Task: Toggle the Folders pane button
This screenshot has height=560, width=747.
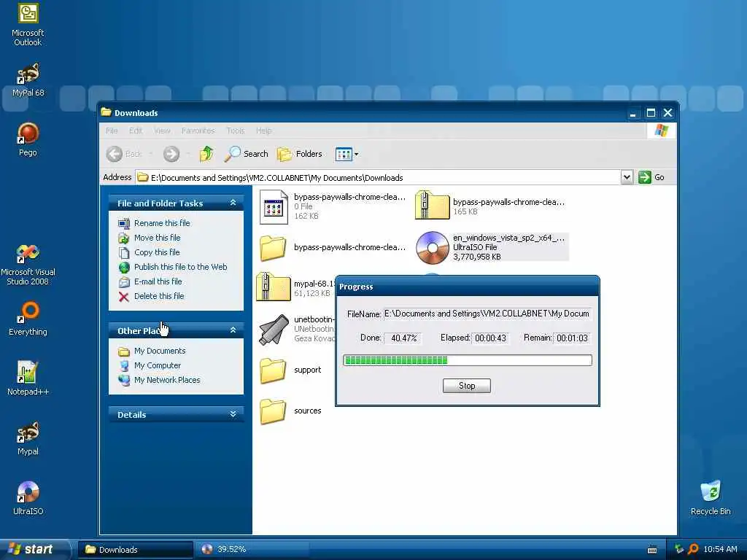Action: [x=300, y=154]
